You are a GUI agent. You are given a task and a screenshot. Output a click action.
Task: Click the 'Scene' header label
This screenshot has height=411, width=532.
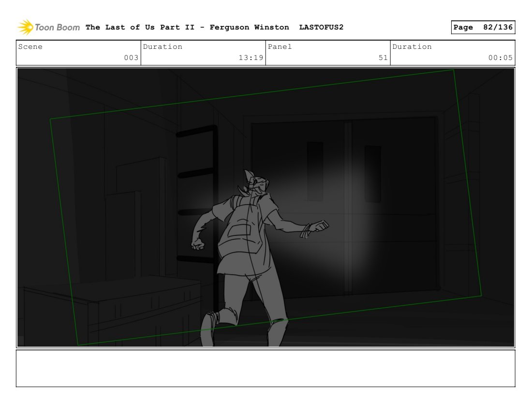[30, 47]
